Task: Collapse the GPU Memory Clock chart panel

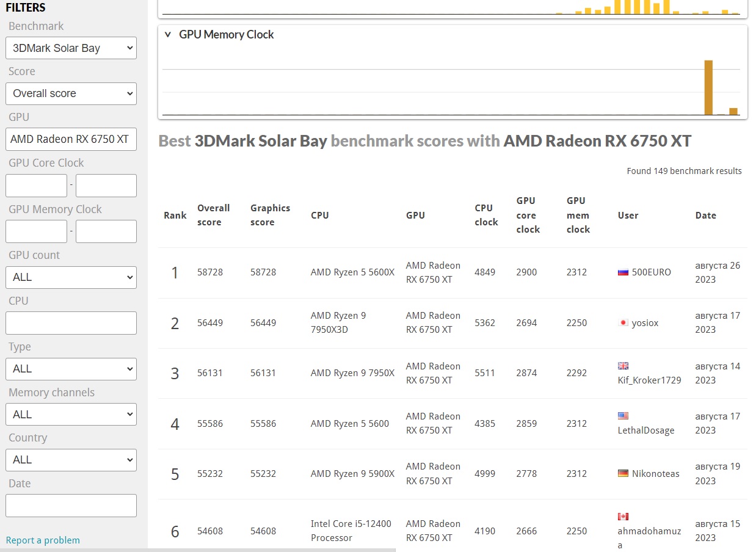Action: click(x=168, y=35)
